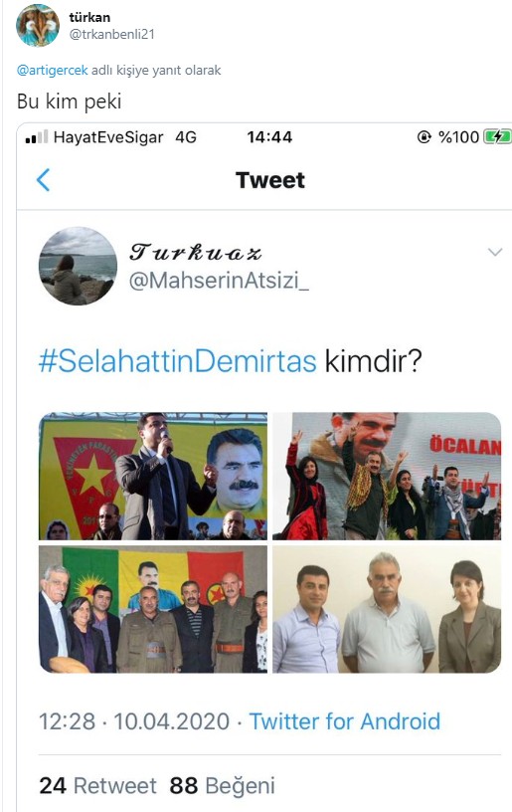Click the türkan display name
This screenshot has width=512, height=812.
click(89, 17)
